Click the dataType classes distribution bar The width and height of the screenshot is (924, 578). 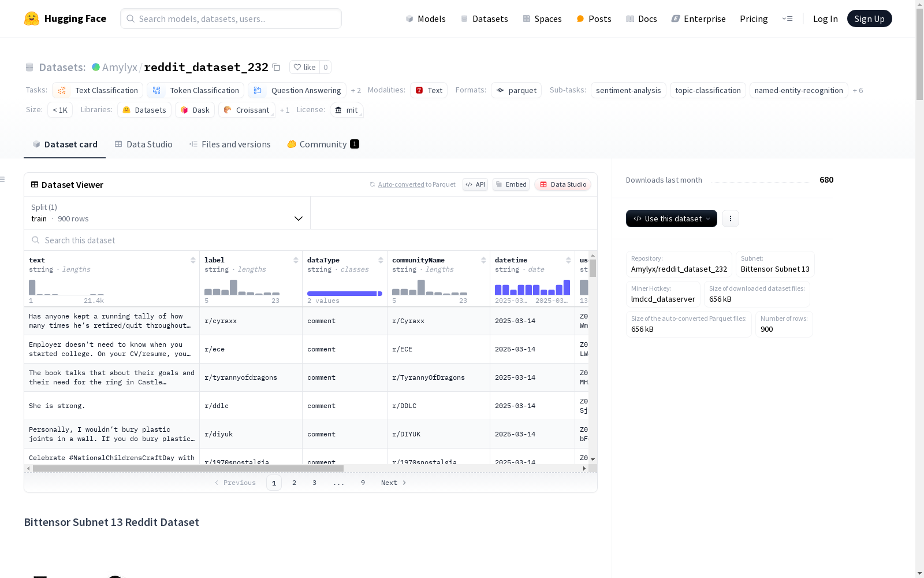pos(345,294)
